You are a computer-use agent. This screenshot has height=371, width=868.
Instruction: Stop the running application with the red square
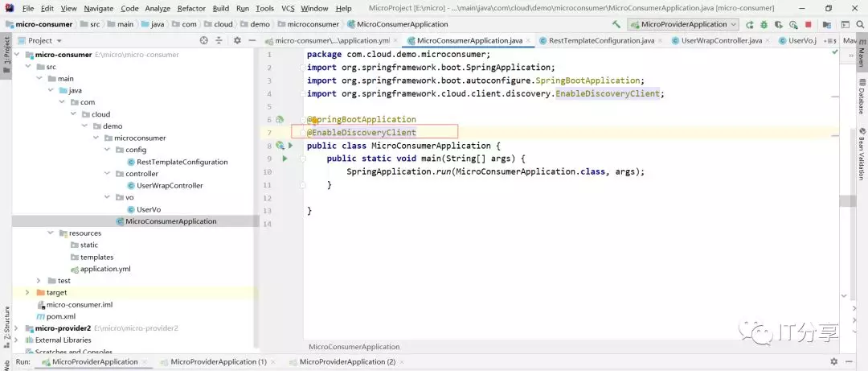pyautogui.click(x=809, y=24)
